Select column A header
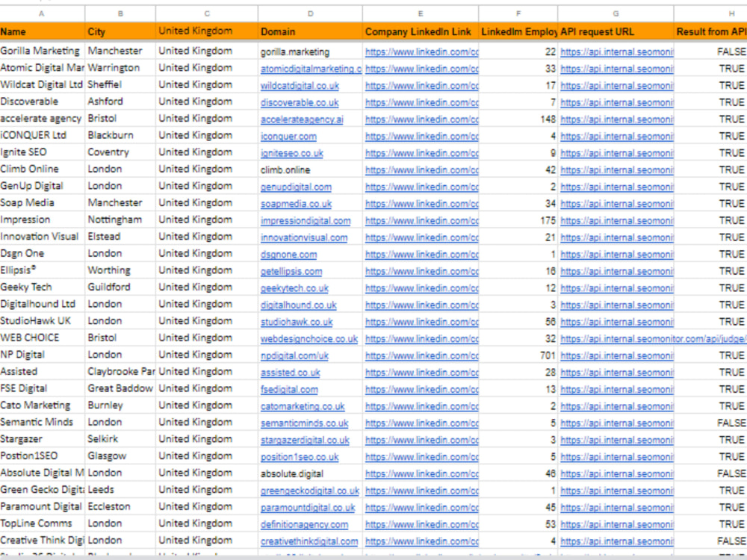Image resolution: width=747 pixels, height=560 pixels. pos(42,13)
